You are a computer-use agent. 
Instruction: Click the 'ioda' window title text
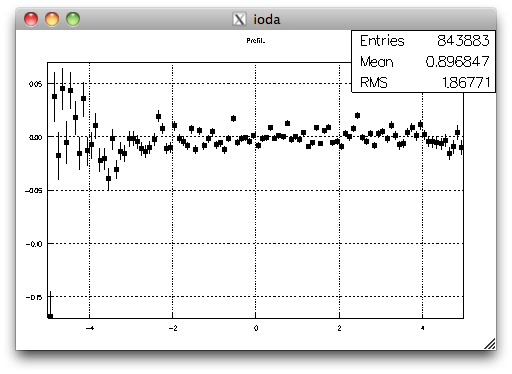(x=267, y=19)
